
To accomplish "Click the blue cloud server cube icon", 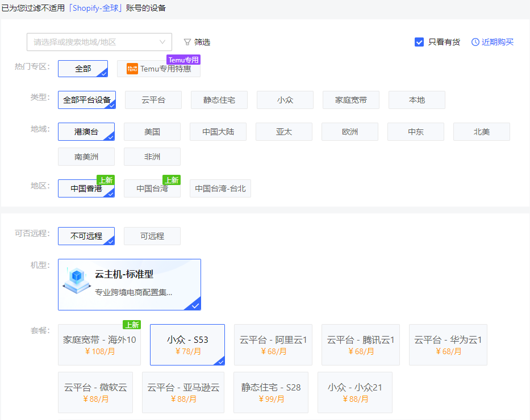I will click(77, 280).
